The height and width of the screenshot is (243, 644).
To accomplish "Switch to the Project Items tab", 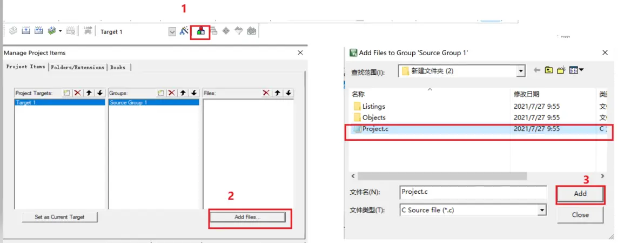I will 26,67.
